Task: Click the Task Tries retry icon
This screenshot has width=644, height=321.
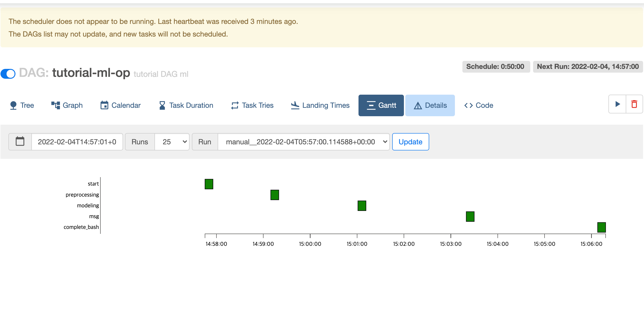Action: click(234, 105)
